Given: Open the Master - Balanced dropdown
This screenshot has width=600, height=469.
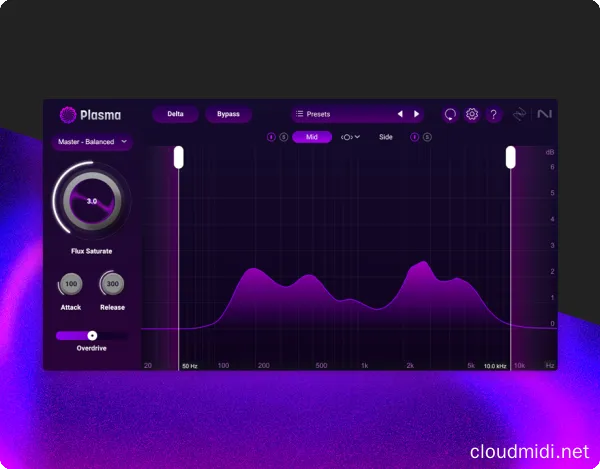Looking at the screenshot, I should coord(91,142).
